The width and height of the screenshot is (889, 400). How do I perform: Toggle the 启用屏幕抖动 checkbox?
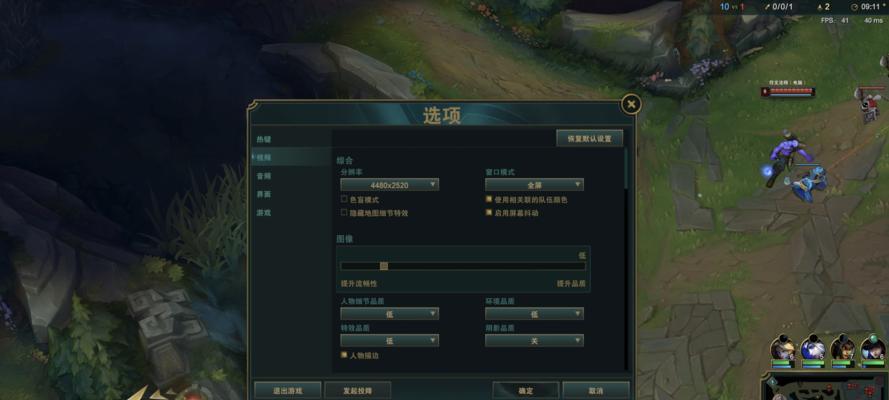pyautogui.click(x=489, y=213)
